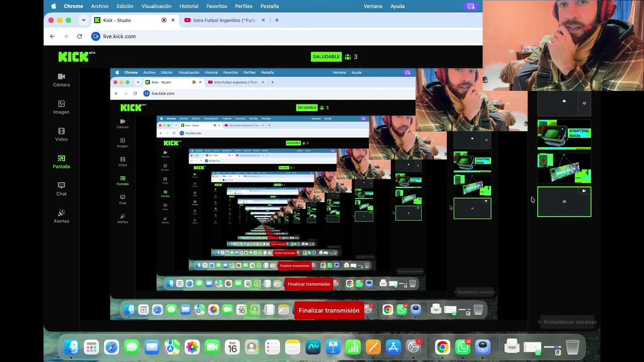
Task: Click the viewers count icon
Action: coord(348,57)
